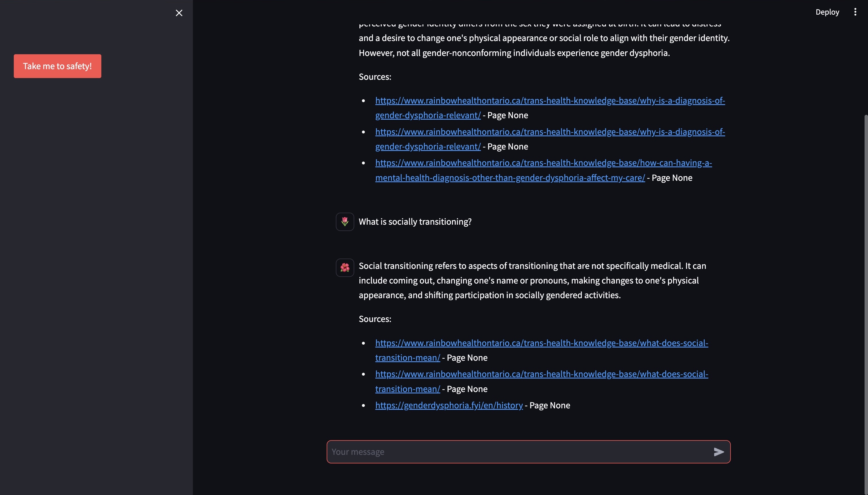Click the lower Sources: heading
This screenshot has width=868, height=495.
(375, 319)
